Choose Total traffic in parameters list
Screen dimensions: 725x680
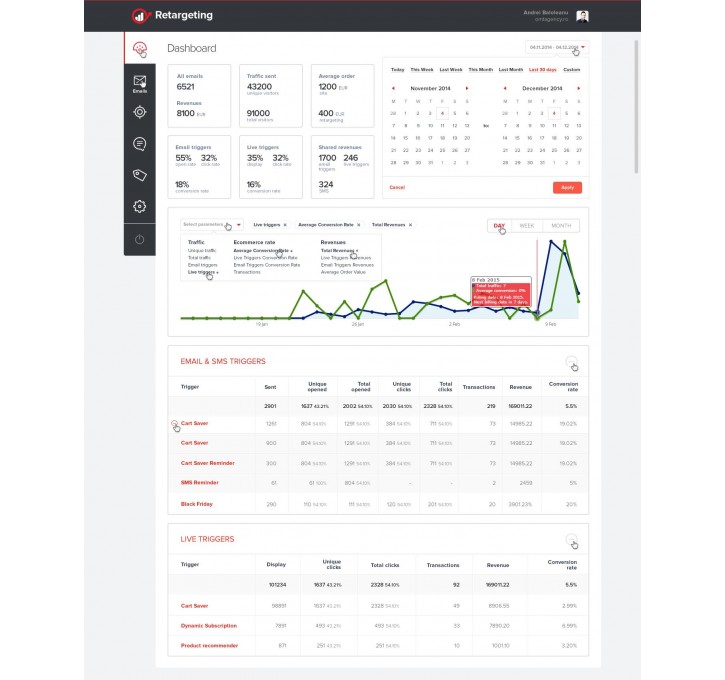click(199, 258)
